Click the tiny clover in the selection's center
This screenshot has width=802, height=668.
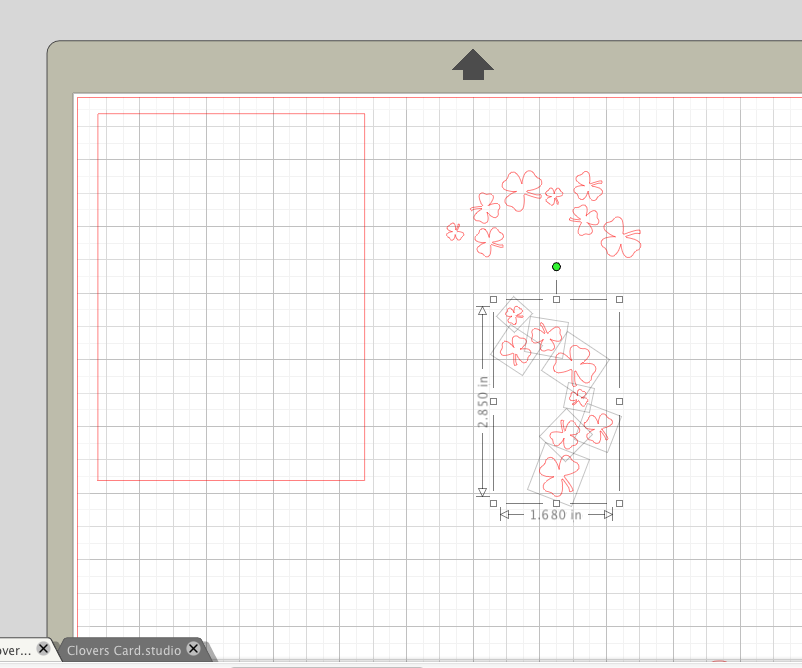[x=578, y=398]
